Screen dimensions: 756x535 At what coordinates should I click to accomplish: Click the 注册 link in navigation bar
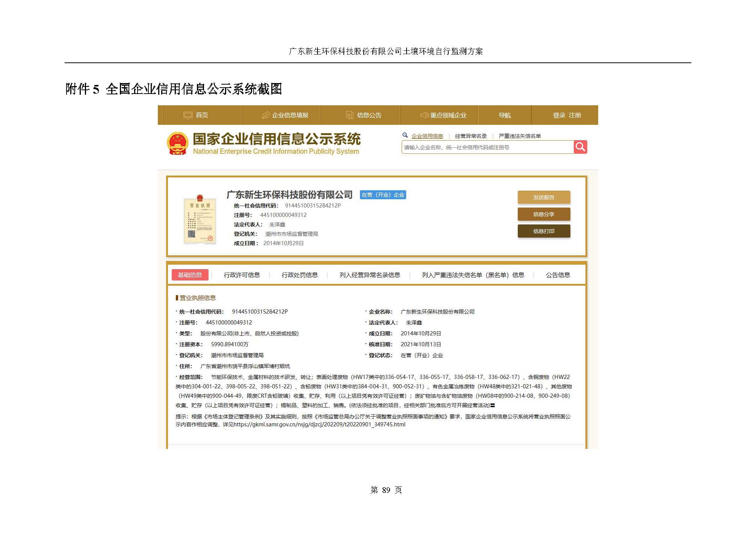[x=575, y=115]
